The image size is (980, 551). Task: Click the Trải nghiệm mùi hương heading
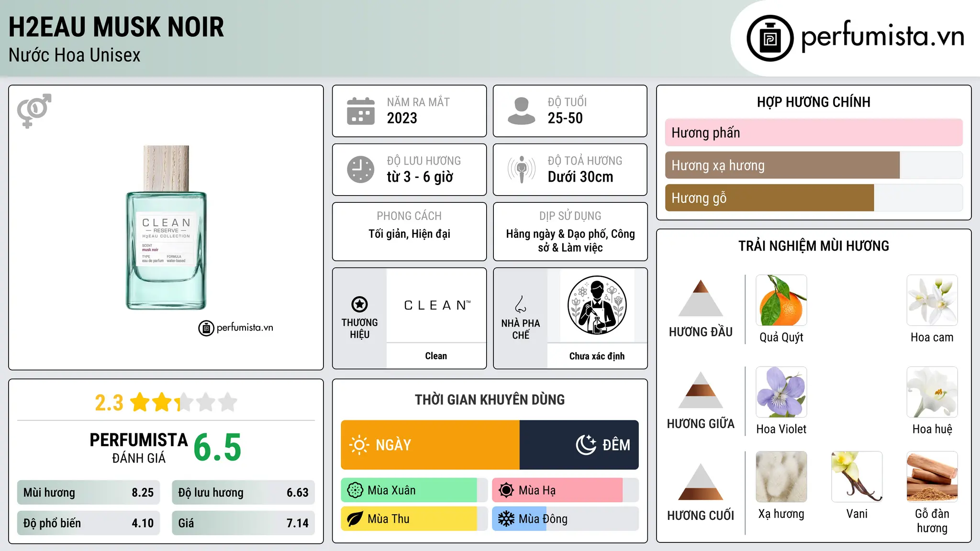tap(813, 246)
